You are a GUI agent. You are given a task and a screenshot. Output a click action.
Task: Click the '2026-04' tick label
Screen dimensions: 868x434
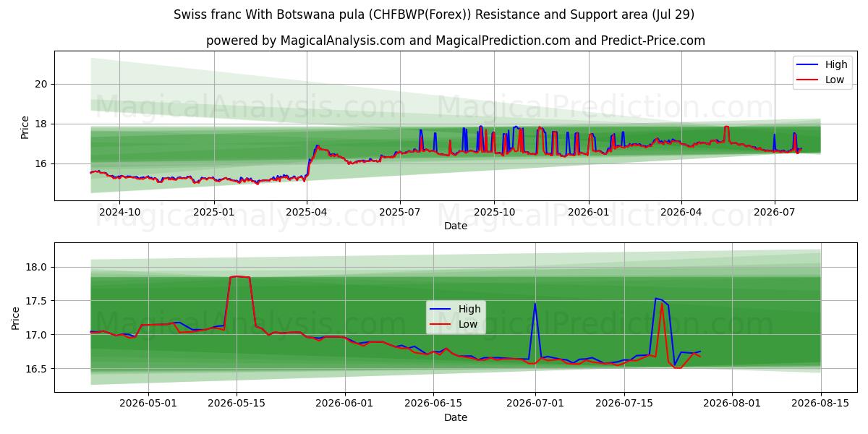tap(681, 212)
